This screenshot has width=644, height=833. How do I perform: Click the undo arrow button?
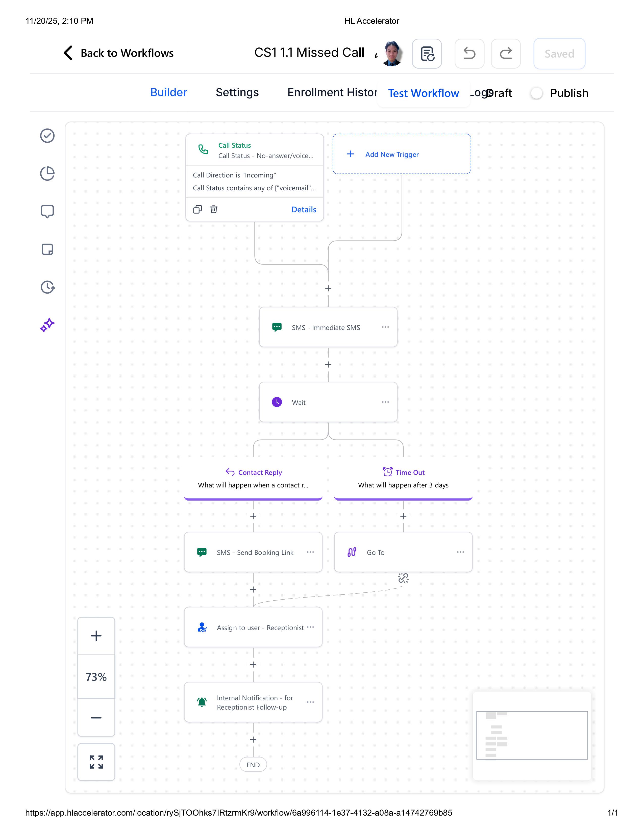pos(469,54)
